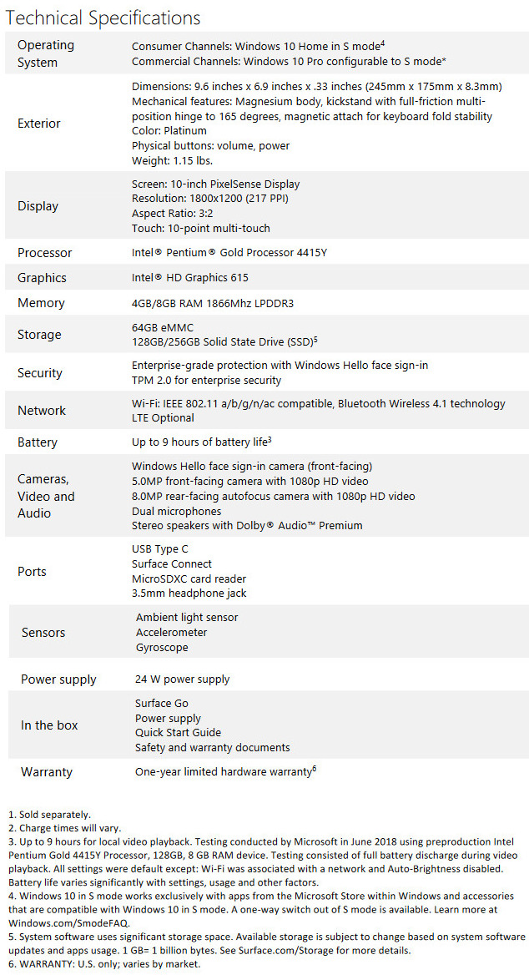Click the Sensors row label
529x980 pixels.
click(x=43, y=633)
